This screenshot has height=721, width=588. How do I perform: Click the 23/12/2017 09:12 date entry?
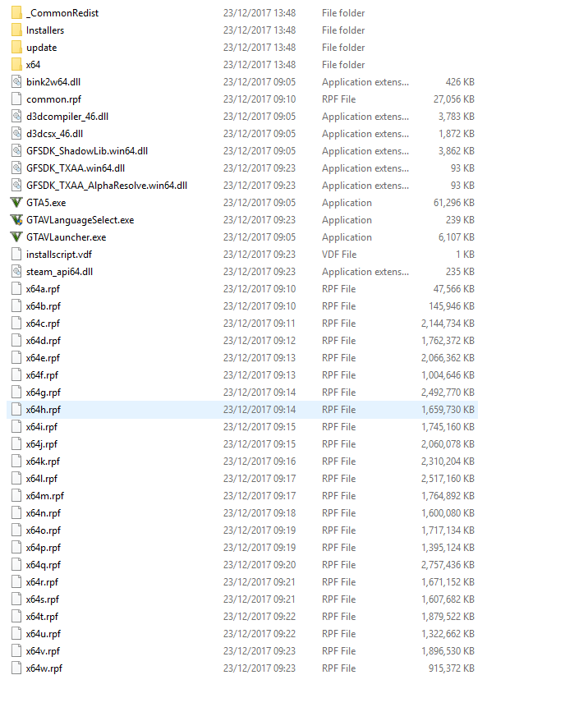point(260,341)
